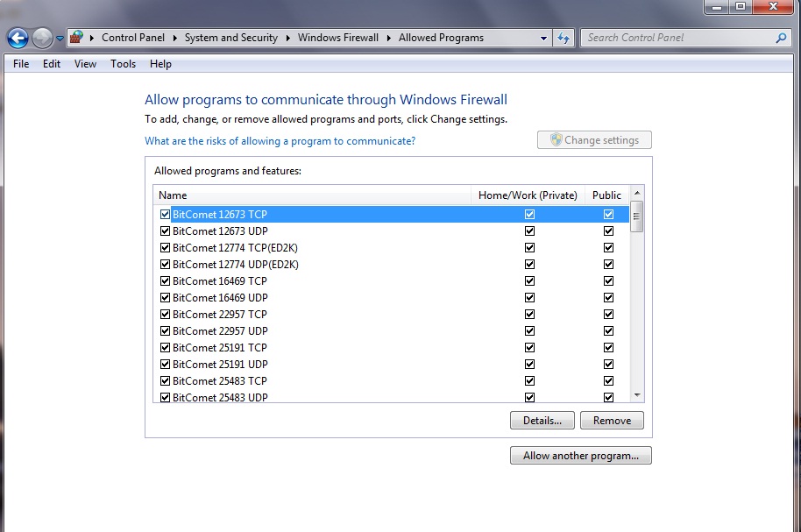The image size is (801, 532).
Task: Toggle Private checkbox for BitComet 12774 TCP(ED2K)
Action: tap(529, 248)
